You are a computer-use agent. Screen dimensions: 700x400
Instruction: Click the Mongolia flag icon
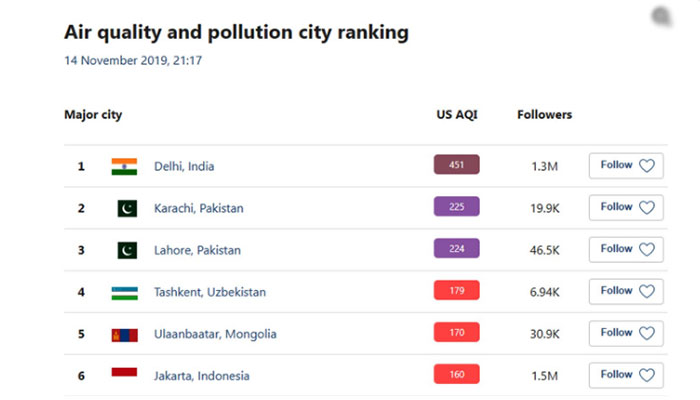pos(124,334)
